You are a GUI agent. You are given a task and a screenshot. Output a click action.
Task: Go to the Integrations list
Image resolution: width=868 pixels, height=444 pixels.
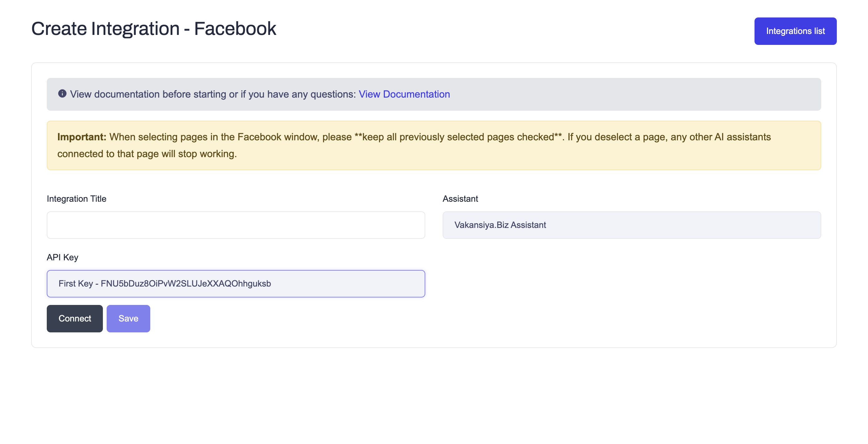(795, 31)
